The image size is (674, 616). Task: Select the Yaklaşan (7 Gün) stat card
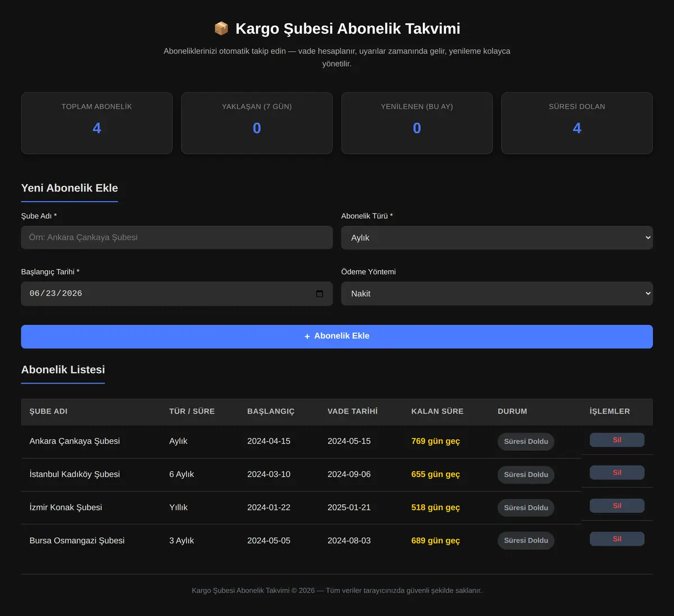[x=257, y=123]
